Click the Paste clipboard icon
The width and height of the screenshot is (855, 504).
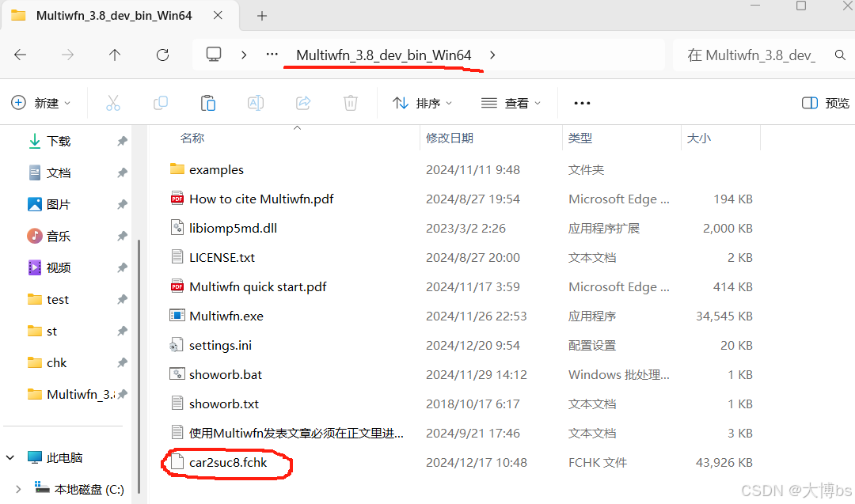(x=208, y=103)
